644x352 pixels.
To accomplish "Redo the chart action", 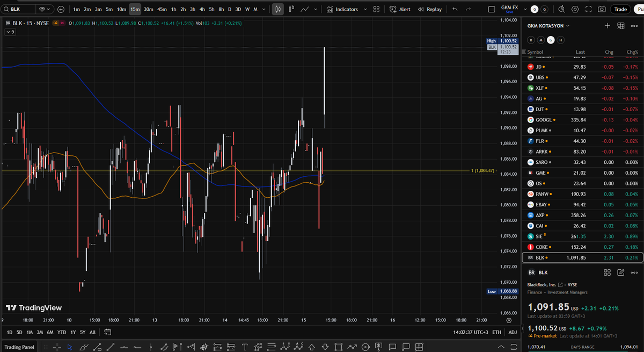I will tap(469, 9).
